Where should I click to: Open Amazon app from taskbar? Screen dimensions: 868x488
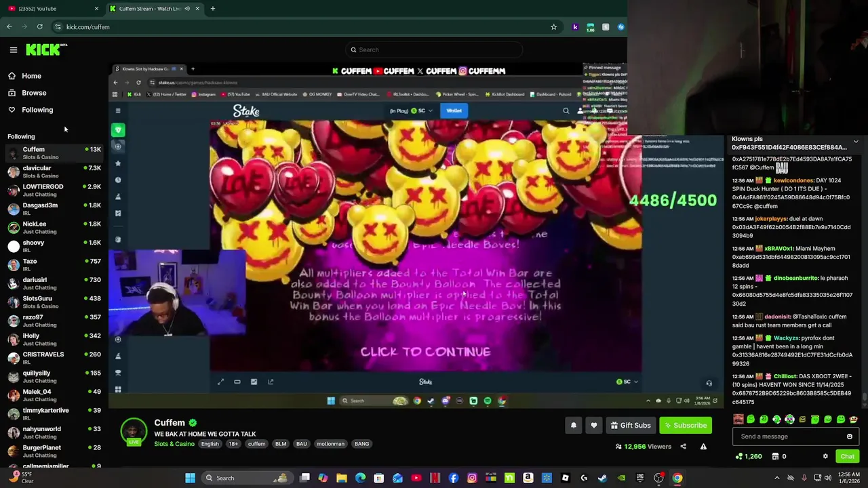(x=528, y=478)
